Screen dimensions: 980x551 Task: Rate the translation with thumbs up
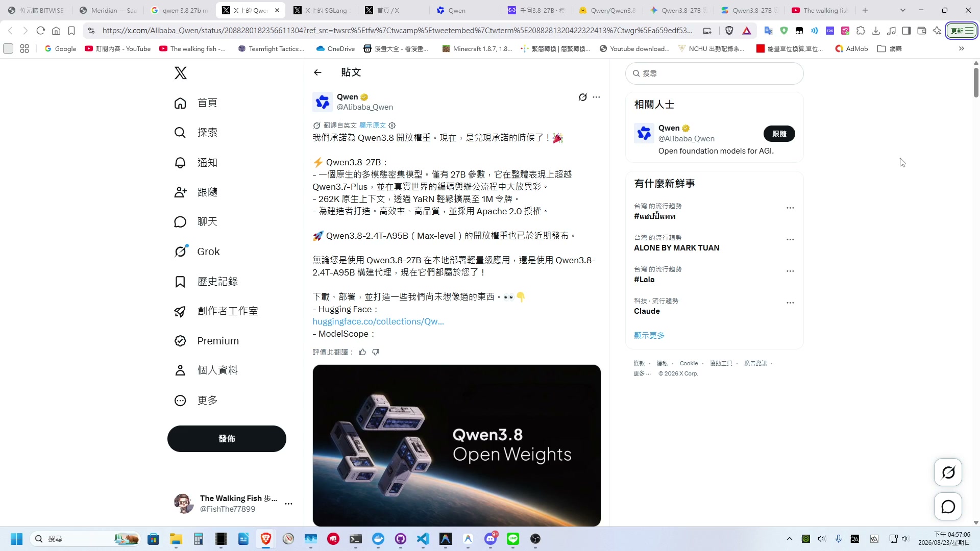click(362, 352)
